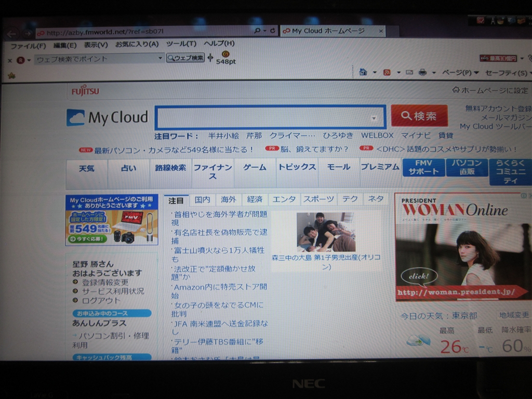Click the メールマガジン link
Image resolution: width=532 pixels, height=399 pixels.
(x=506, y=117)
